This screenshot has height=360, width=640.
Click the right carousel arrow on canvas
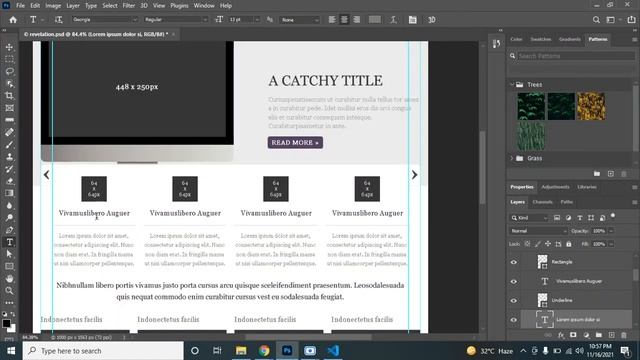pyautogui.click(x=414, y=175)
